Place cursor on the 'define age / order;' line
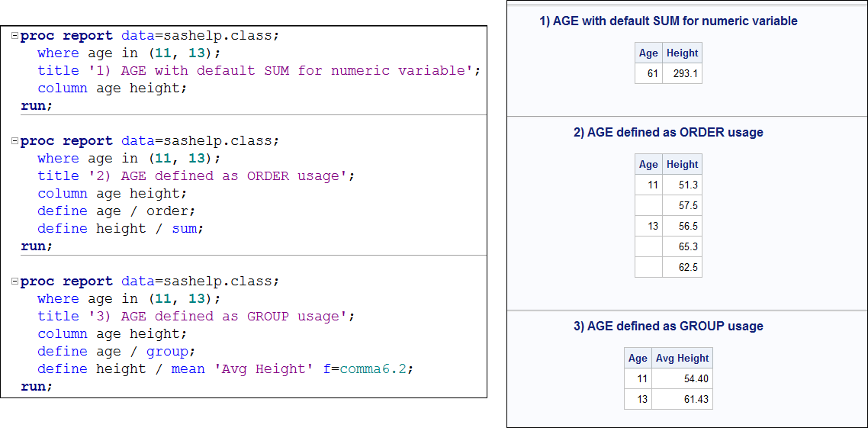This screenshot has height=428, width=868. point(116,211)
